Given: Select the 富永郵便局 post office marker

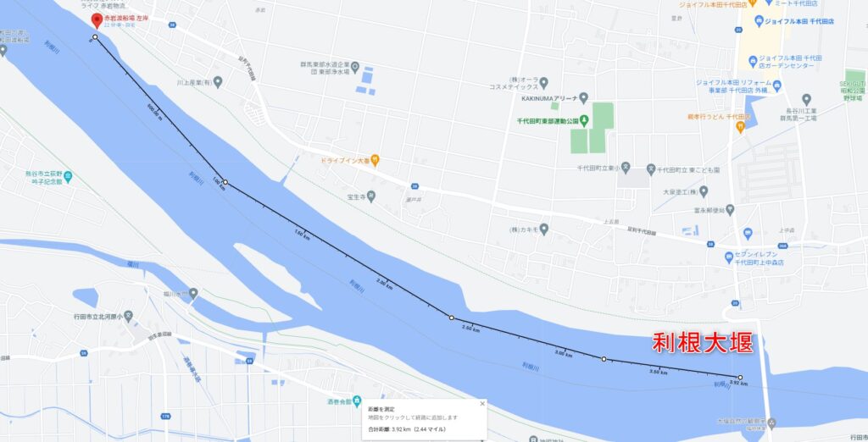Looking at the screenshot, I should [730, 210].
